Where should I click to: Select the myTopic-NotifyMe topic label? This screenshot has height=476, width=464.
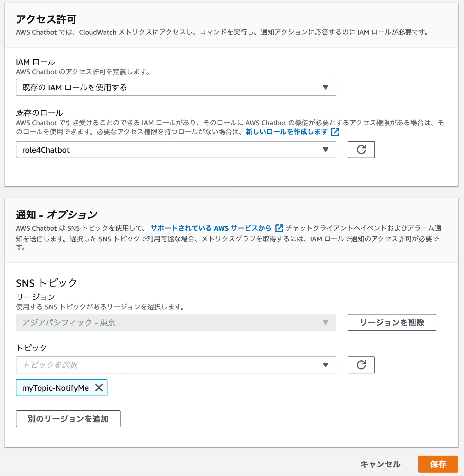click(x=56, y=388)
